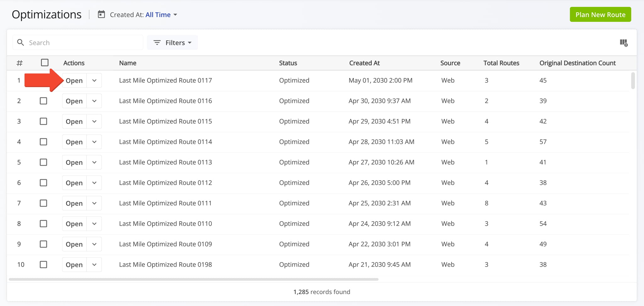This screenshot has height=306, width=644.
Task: Mark the checkbox for Route 0112
Action: click(x=43, y=183)
